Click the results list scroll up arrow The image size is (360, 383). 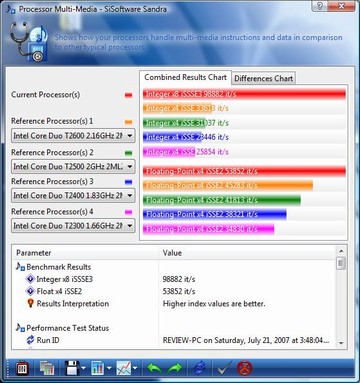341,251
